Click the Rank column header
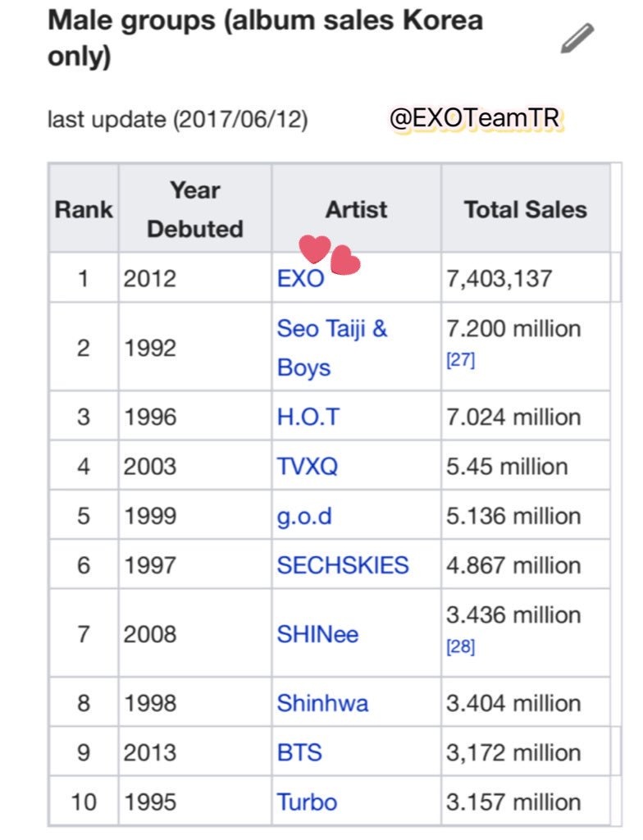Viewport: 643px width, 840px height. [x=83, y=209]
